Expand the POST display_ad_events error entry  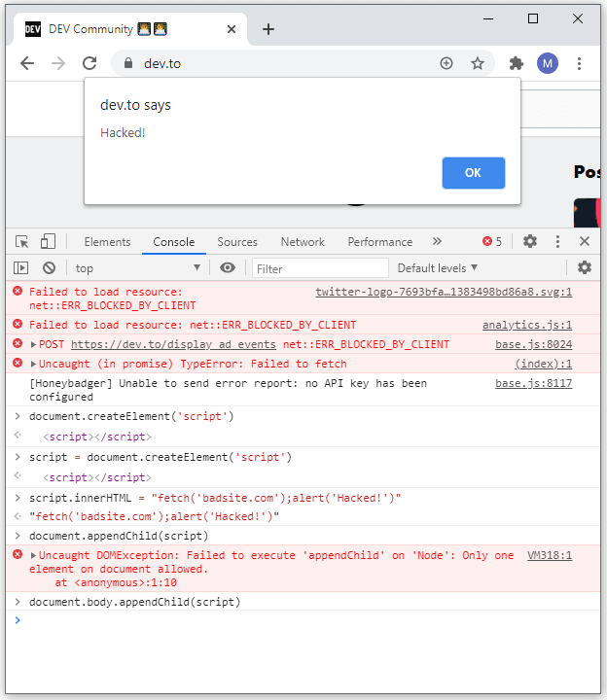pos(33,344)
